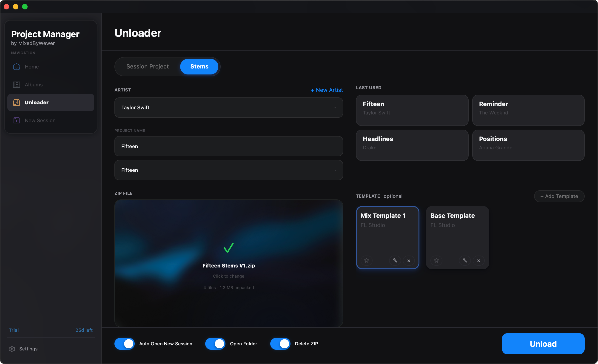
Task: Click the New Session sidebar icon
Action: click(17, 120)
